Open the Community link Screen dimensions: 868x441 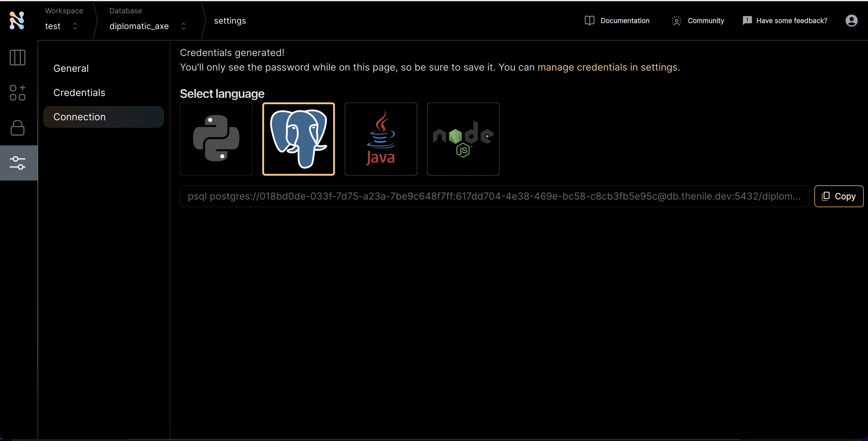click(698, 21)
